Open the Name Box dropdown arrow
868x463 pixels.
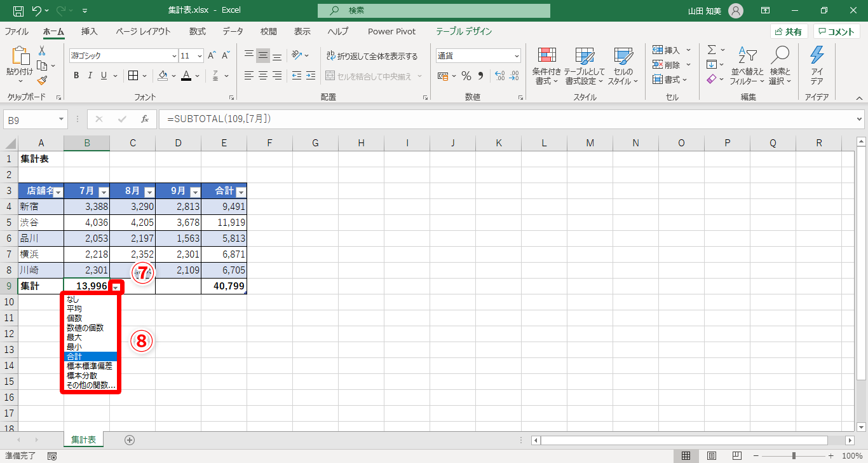[62, 119]
